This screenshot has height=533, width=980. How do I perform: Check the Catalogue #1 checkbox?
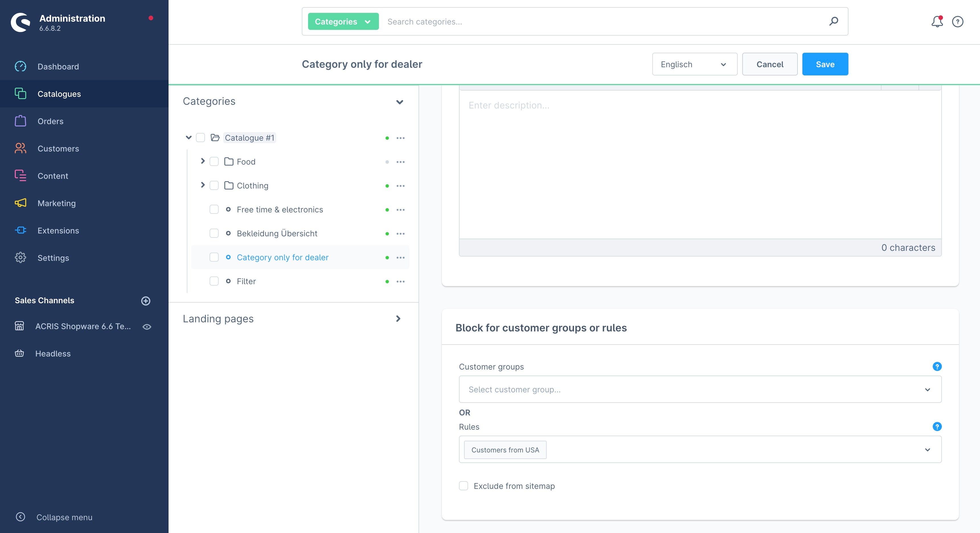(x=200, y=138)
